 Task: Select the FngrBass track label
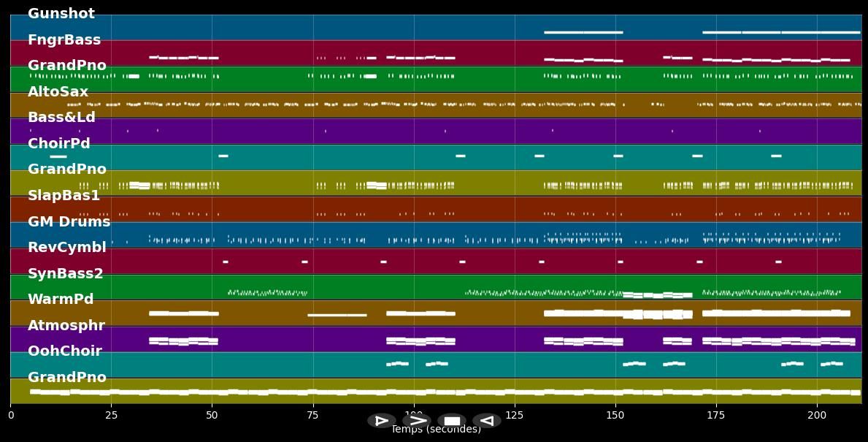[x=64, y=40]
